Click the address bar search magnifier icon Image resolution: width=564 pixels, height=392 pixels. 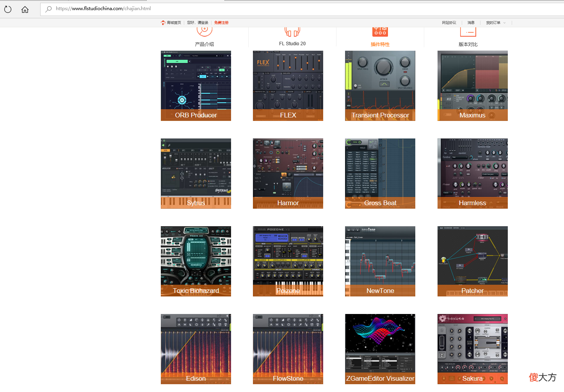click(48, 9)
